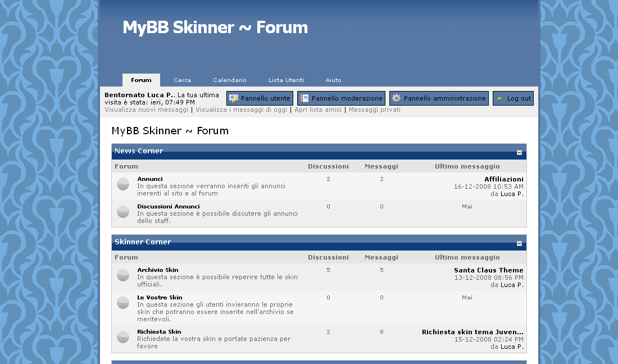Open the Messaggi privati link
This screenshot has width=618, height=364.
click(x=374, y=110)
